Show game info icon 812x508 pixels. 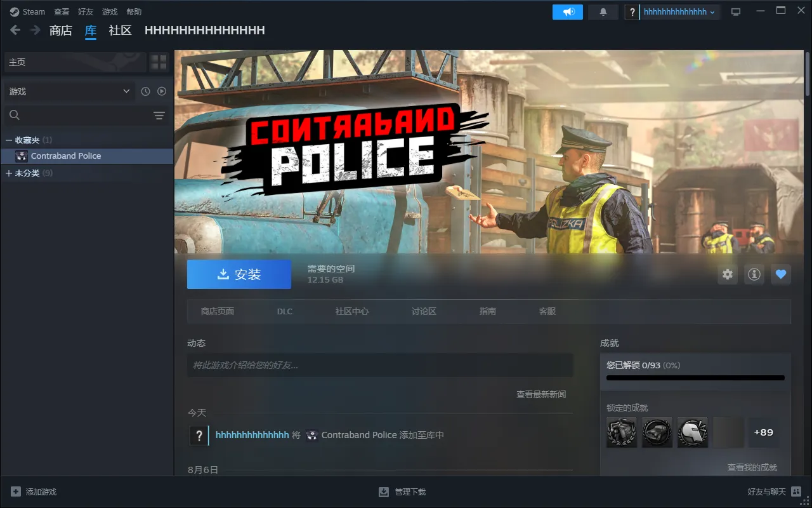click(754, 274)
